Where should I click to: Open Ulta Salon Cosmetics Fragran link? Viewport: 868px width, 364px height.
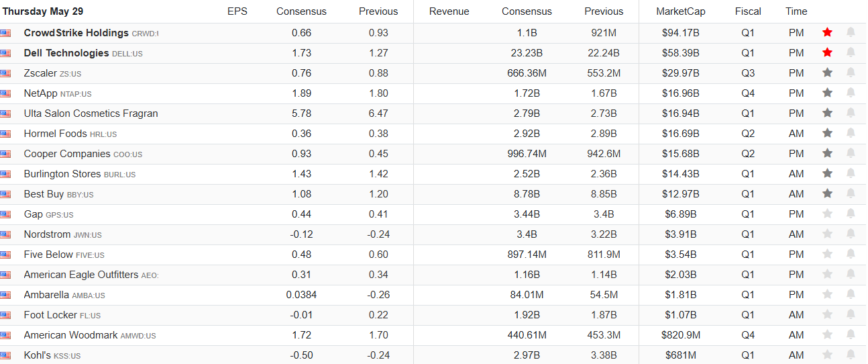[91, 113]
